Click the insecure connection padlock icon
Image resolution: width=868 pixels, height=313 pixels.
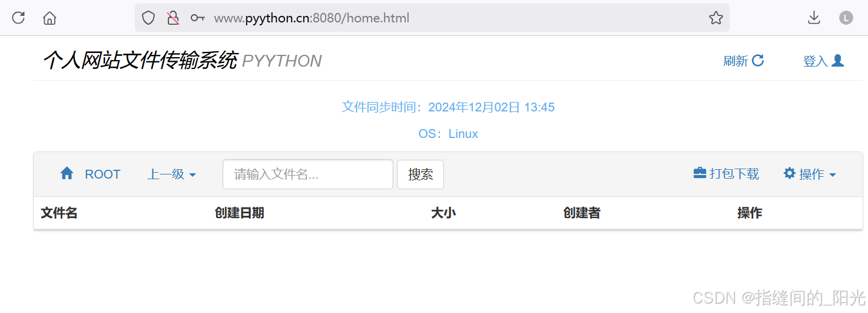(x=173, y=18)
